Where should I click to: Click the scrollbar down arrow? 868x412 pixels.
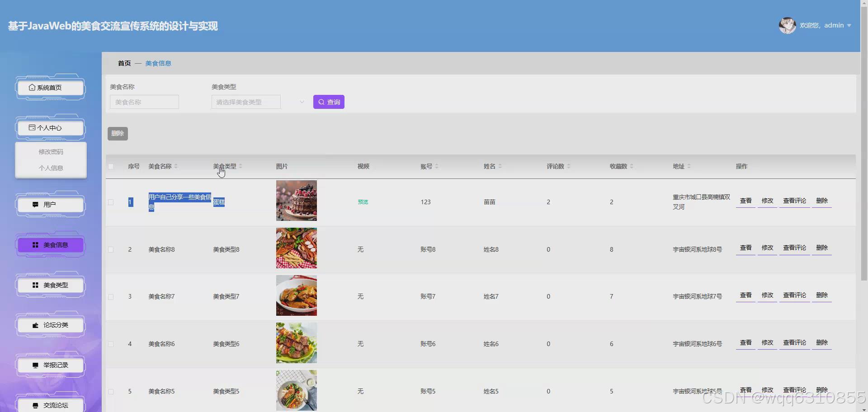click(864, 409)
